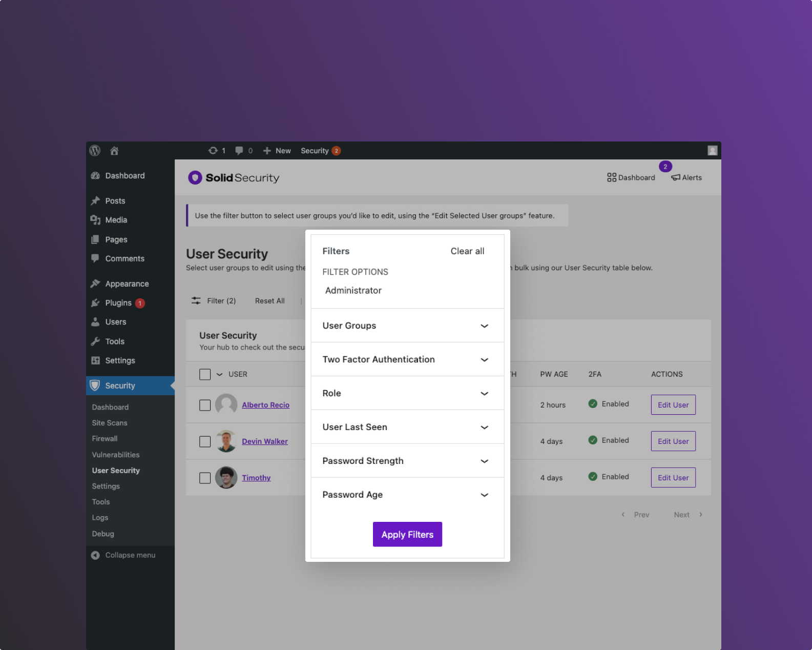Image resolution: width=812 pixels, height=650 pixels.
Task: Click Edit User for Alberto Recio
Action: coord(673,405)
